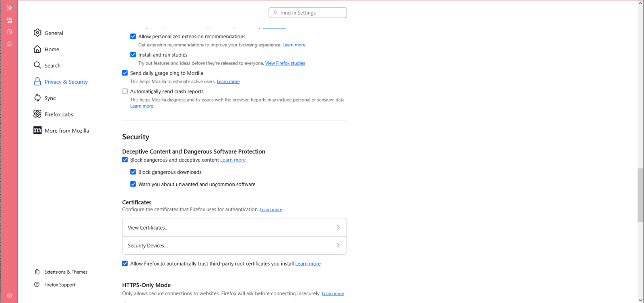
Task: Enable Automatically send crash reports
Action: tap(125, 91)
